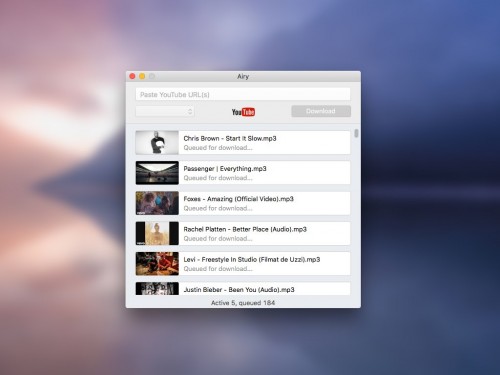Click the Download button
This screenshot has width=500, height=375.
tap(321, 111)
